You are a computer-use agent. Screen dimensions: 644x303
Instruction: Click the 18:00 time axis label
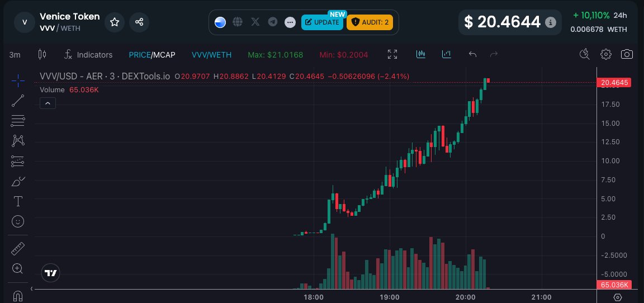pos(314,297)
